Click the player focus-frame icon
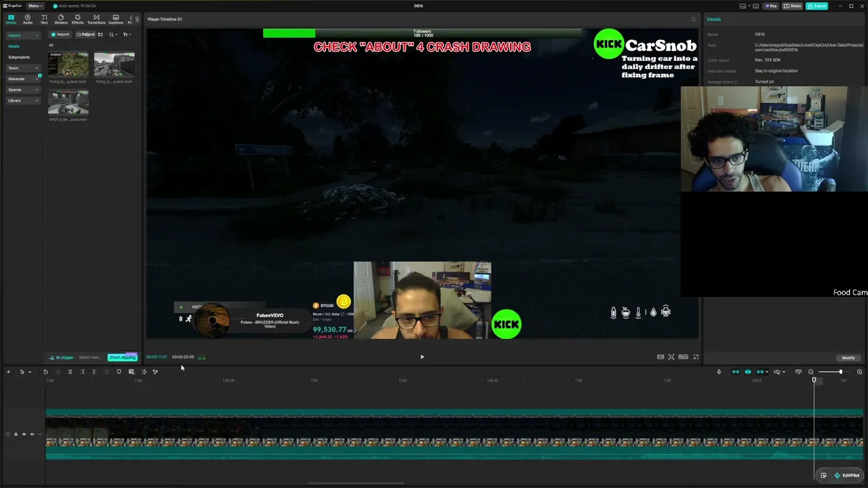868x488 pixels. (x=671, y=357)
